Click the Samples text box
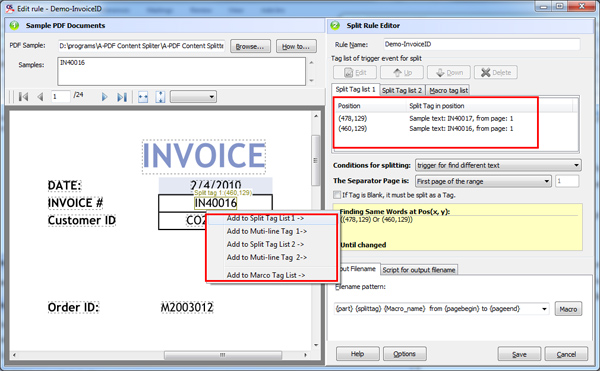The width and height of the screenshot is (600, 371). [x=181, y=72]
